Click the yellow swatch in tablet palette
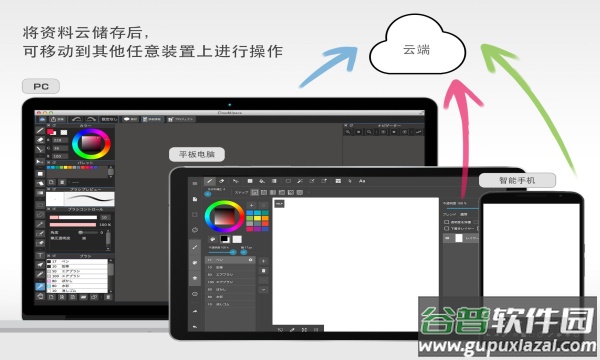Screen dimensions: 600x360 tap(258, 218)
